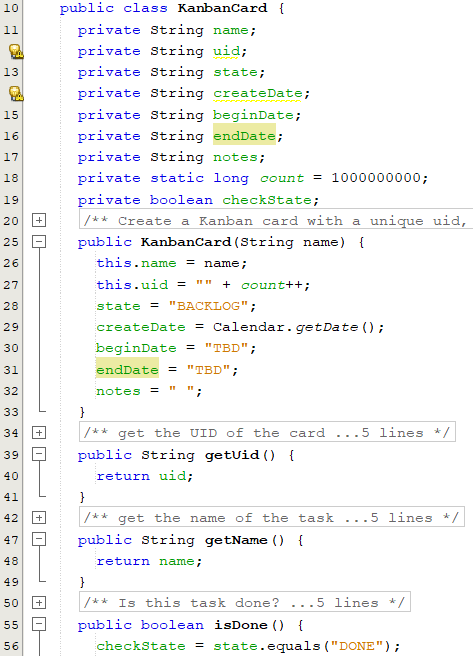The width and height of the screenshot is (473, 656).
Task: Expand the 'get the UID of the card' comment
Action: pos(39,432)
